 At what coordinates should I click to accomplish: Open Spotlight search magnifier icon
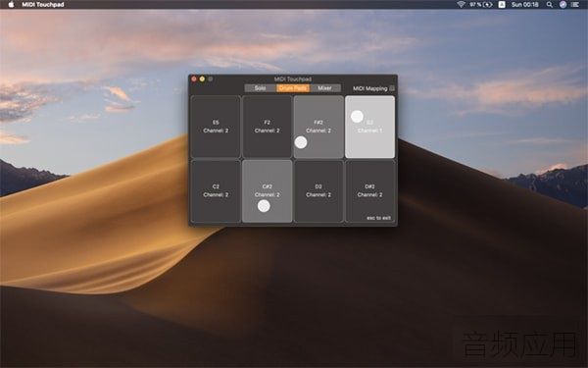point(550,5)
